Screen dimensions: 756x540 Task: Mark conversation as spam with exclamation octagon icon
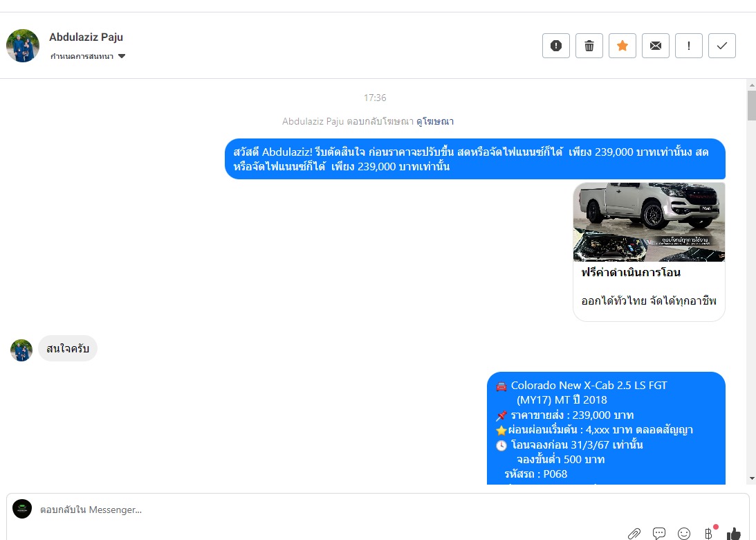pyautogui.click(x=556, y=46)
